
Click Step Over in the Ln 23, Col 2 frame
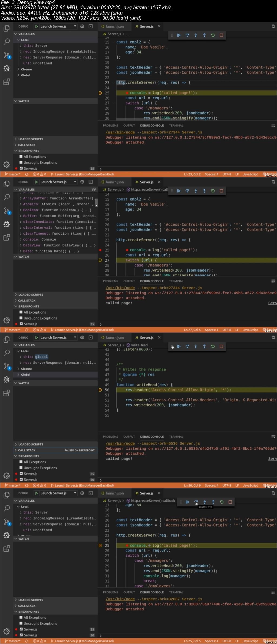tap(187, 35)
